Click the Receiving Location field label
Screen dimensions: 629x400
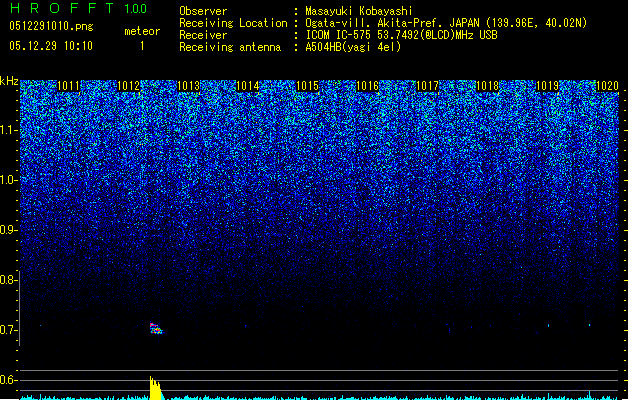pyautogui.click(x=233, y=23)
